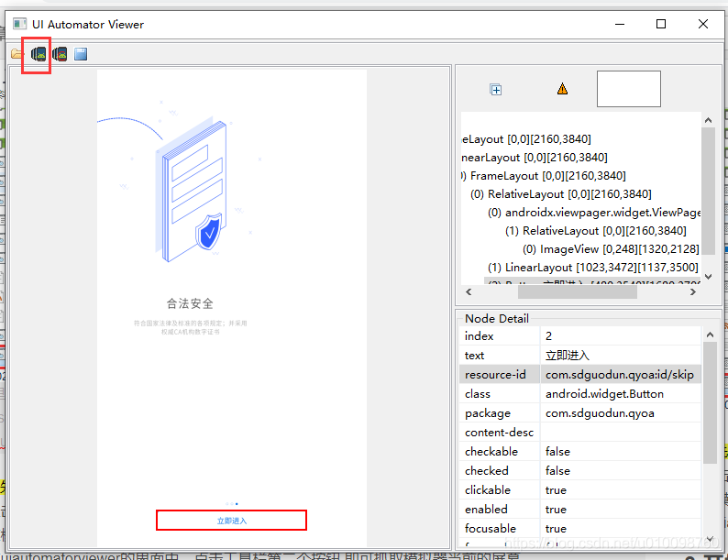Click the hierarchy tree's scroll down arrow
Viewport: 728px width, 560px height.
(708, 277)
